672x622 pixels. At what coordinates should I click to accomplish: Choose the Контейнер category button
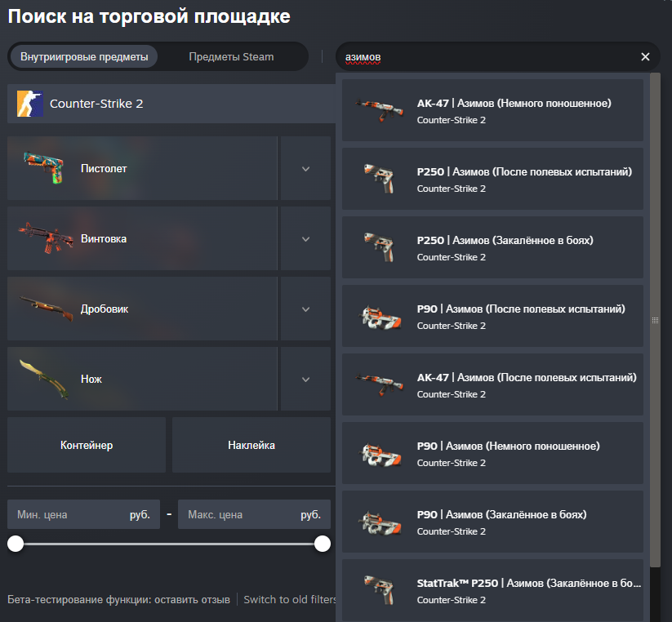[x=87, y=445]
